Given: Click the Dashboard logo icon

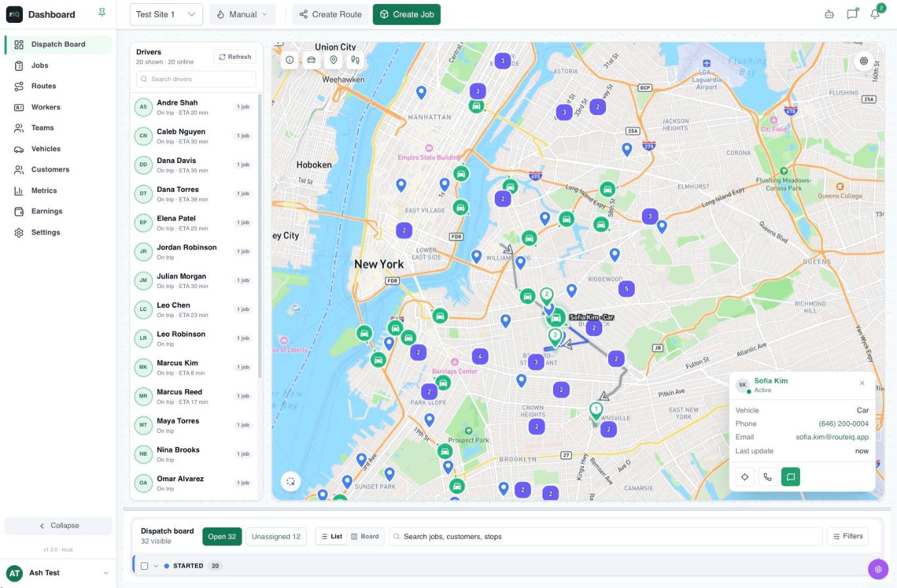Looking at the screenshot, I should click(x=14, y=14).
